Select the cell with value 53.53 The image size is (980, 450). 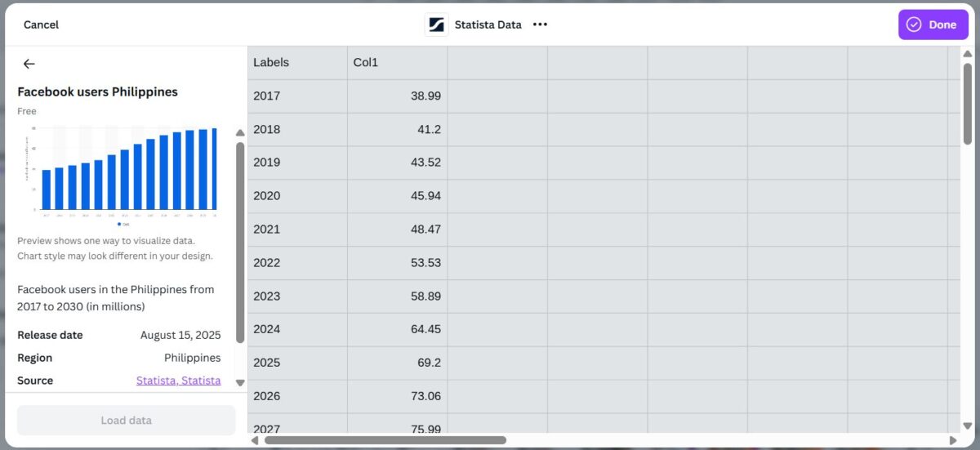[397, 263]
